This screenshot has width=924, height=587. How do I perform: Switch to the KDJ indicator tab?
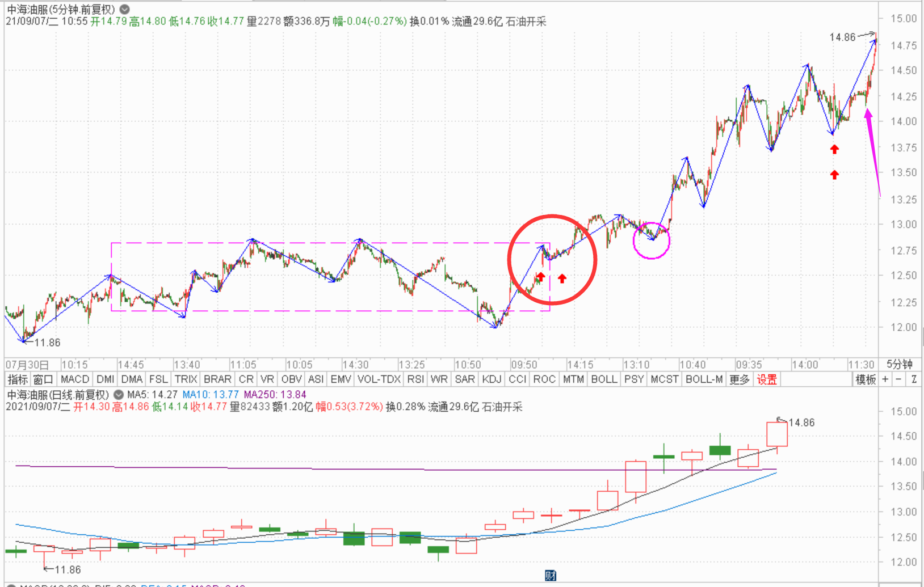coord(492,379)
